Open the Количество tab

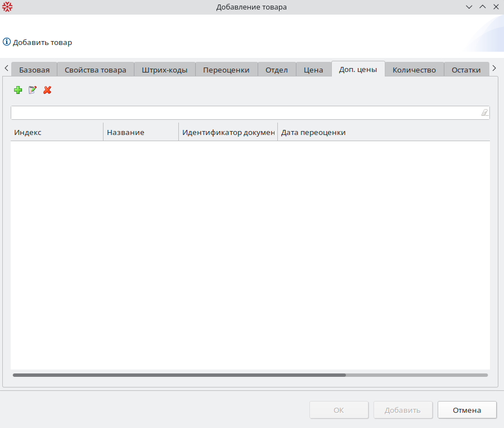point(414,70)
